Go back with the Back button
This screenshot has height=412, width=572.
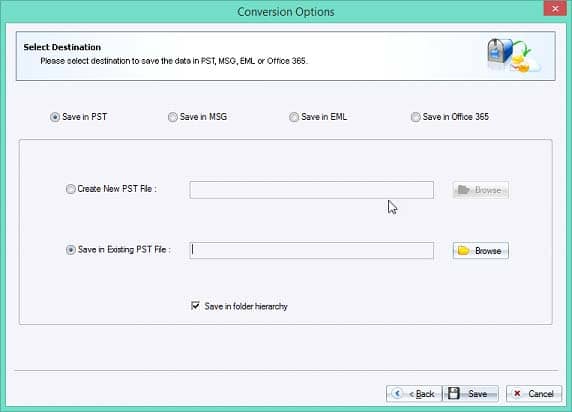point(414,394)
